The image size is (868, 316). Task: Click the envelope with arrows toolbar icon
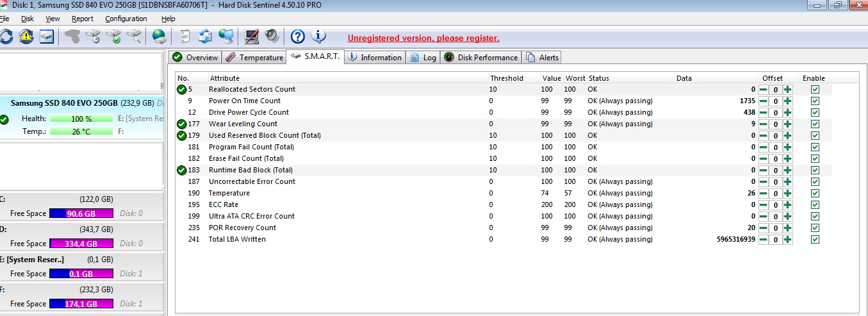[x=205, y=37]
